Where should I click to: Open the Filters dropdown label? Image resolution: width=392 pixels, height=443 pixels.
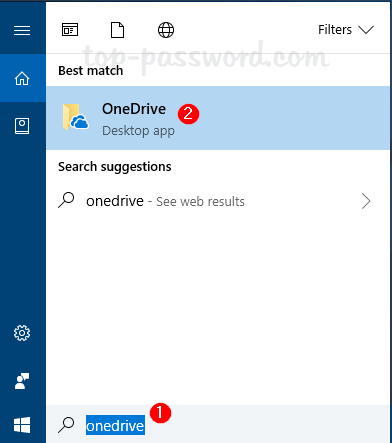[335, 30]
